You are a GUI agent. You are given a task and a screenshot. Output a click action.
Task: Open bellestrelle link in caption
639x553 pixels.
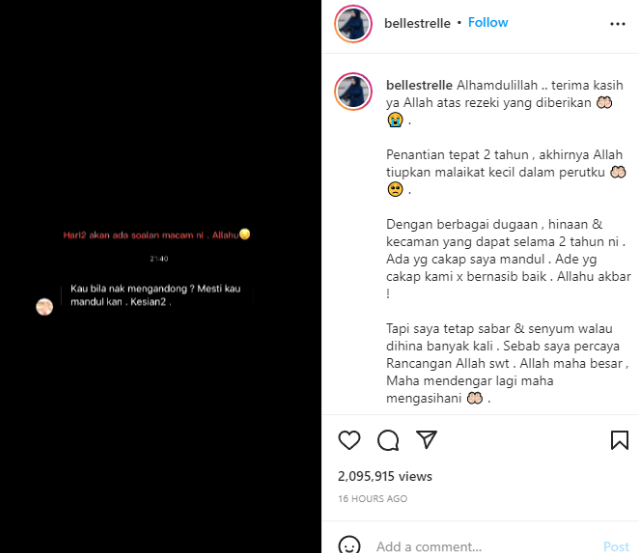point(419,85)
